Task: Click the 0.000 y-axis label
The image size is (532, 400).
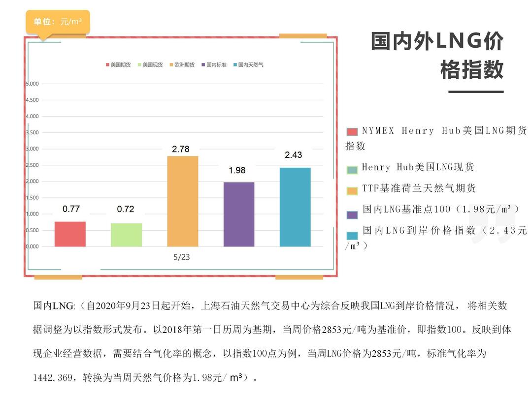Action: pos(33,246)
